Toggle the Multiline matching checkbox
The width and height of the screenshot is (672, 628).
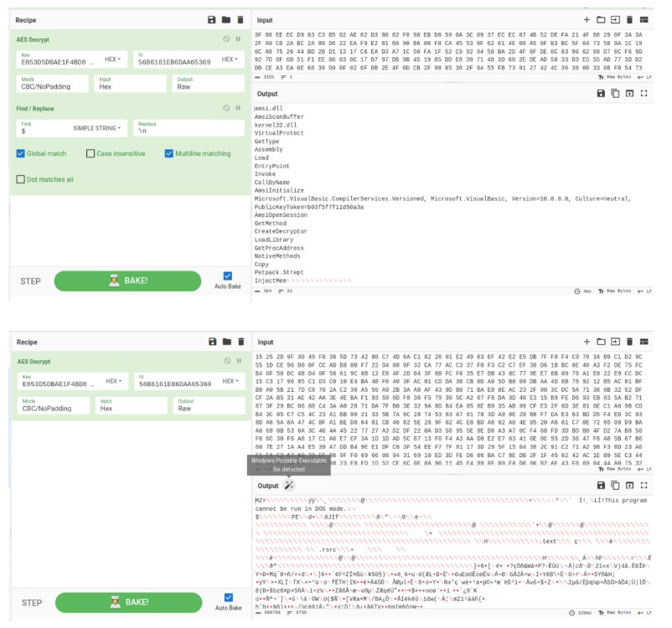tap(168, 153)
